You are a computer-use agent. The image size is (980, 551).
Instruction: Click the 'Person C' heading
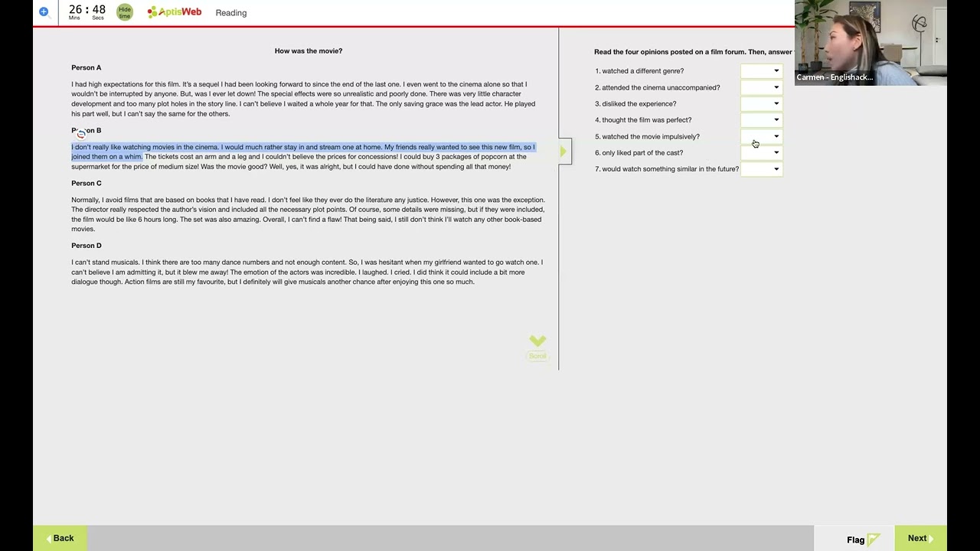(87, 184)
